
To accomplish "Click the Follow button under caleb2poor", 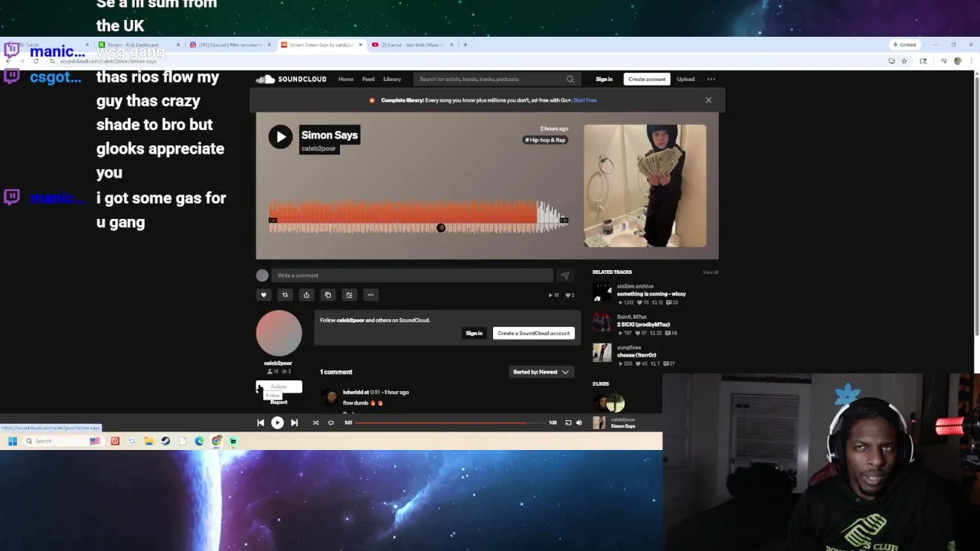I will [279, 386].
